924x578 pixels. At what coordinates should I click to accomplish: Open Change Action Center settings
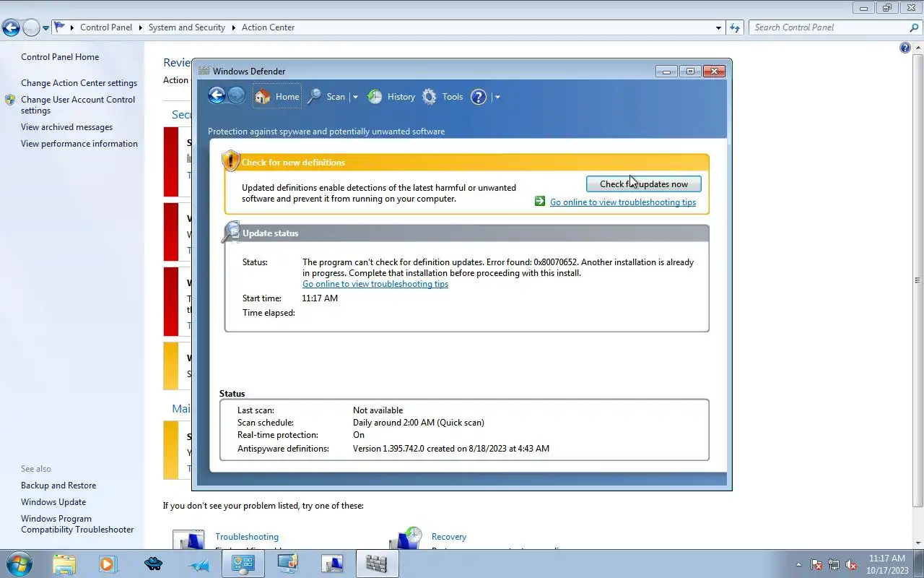[79, 83]
